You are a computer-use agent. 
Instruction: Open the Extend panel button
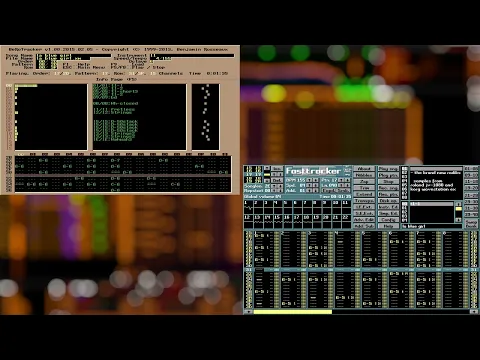click(364, 194)
